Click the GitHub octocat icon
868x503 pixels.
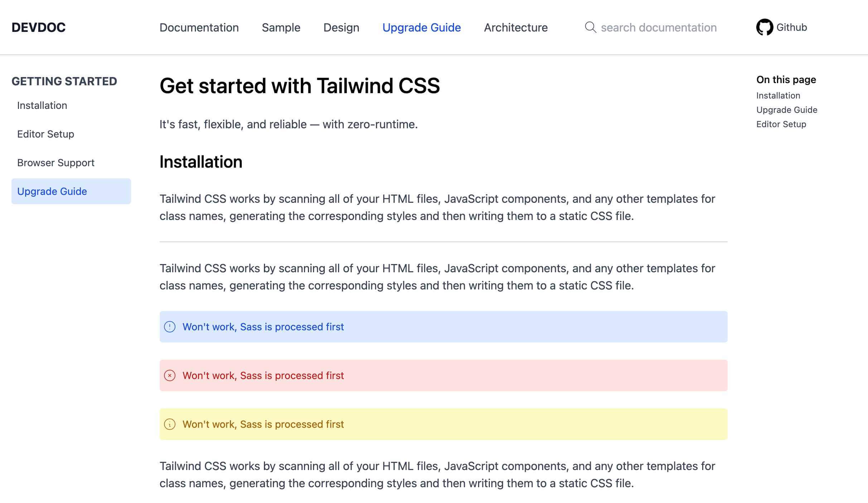tap(765, 27)
